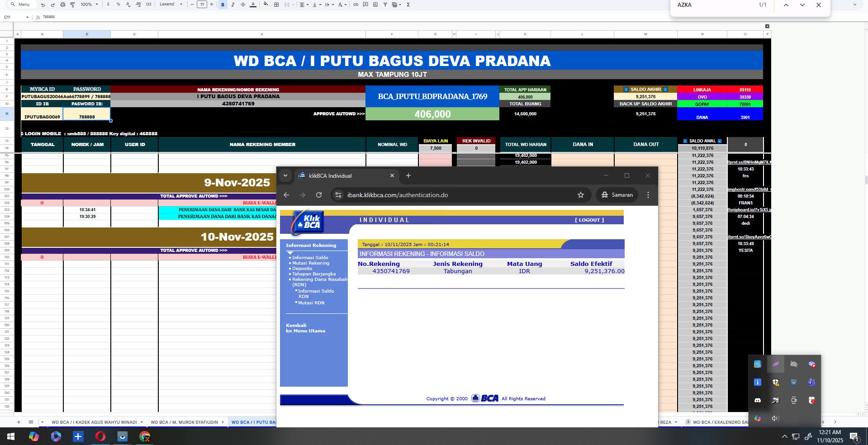Open the Lexend font dropdown
The height and width of the screenshot is (445, 868).
tap(171, 5)
